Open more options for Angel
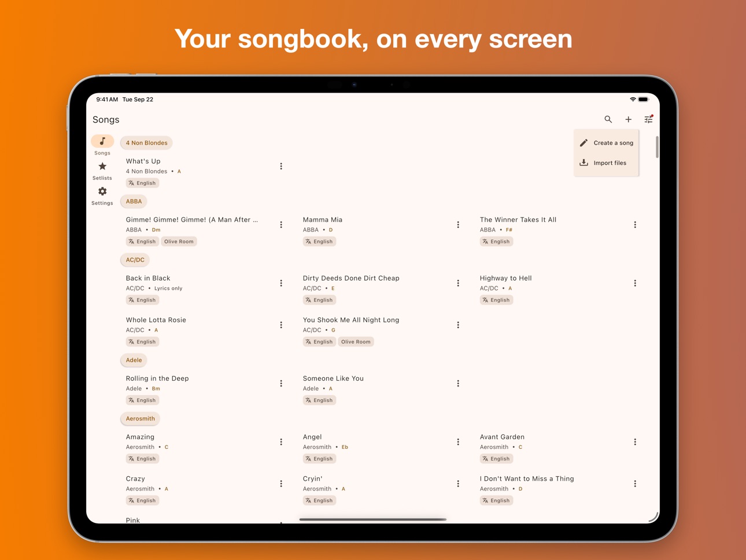This screenshot has width=746, height=560. [x=458, y=442]
